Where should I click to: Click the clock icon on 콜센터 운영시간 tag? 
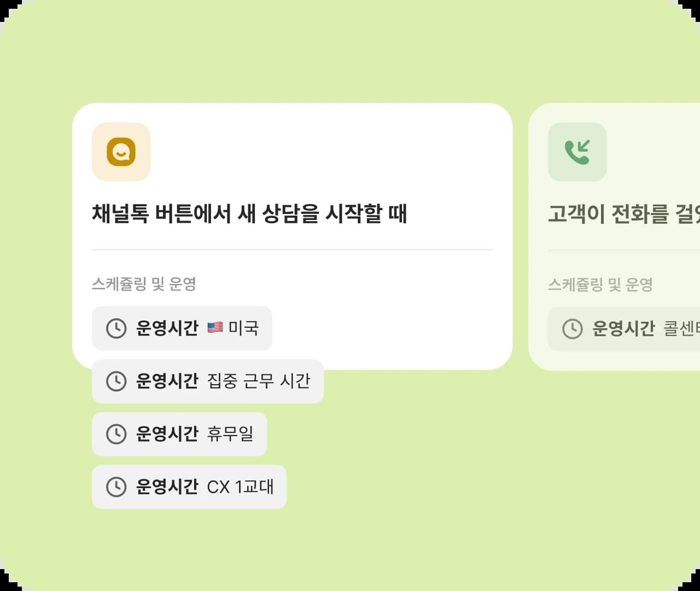572,329
